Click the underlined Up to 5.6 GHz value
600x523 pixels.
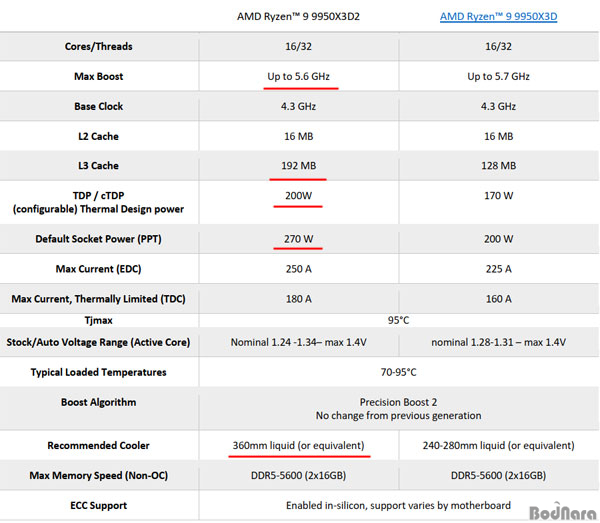click(x=300, y=76)
